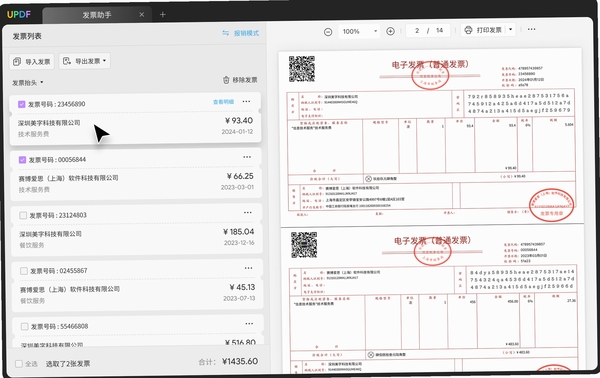This screenshot has height=378, width=600.
Task: Click the total ¥1435.60
Action: pos(240,361)
